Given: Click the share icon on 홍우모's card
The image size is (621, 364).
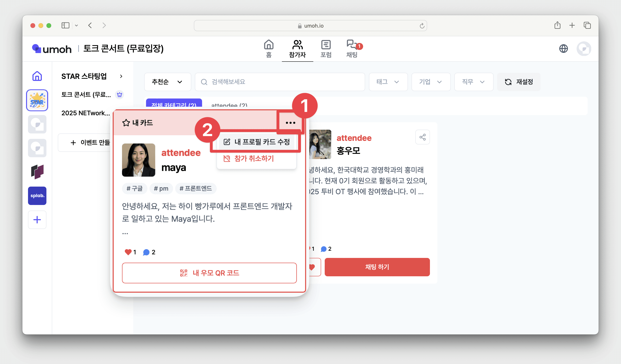Looking at the screenshot, I should [422, 137].
